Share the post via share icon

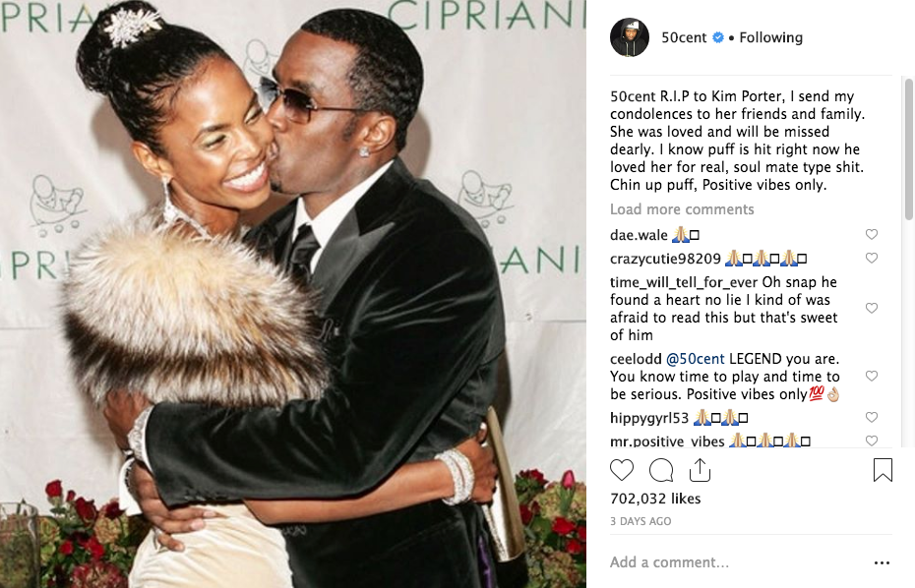tap(700, 470)
